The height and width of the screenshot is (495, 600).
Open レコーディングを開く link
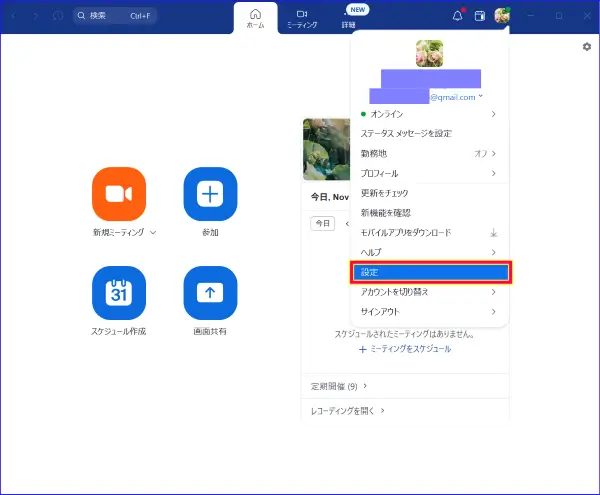click(347, 411)
